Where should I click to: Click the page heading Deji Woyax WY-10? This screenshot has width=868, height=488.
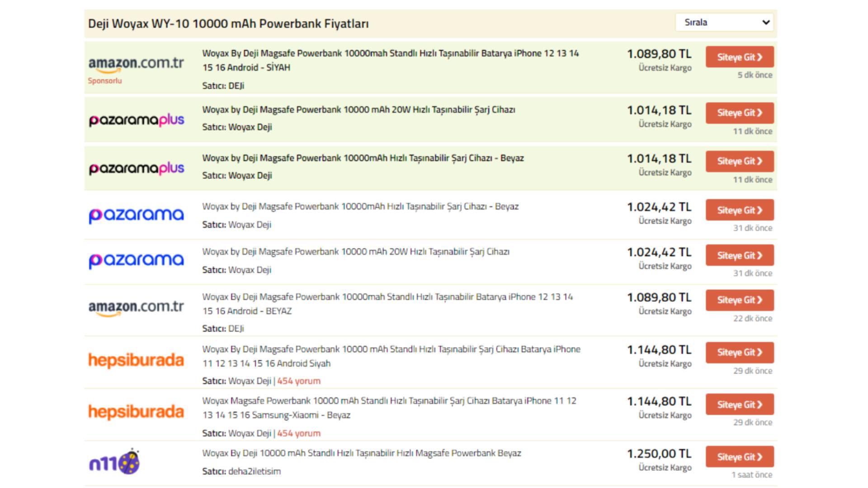click(228, 23)
